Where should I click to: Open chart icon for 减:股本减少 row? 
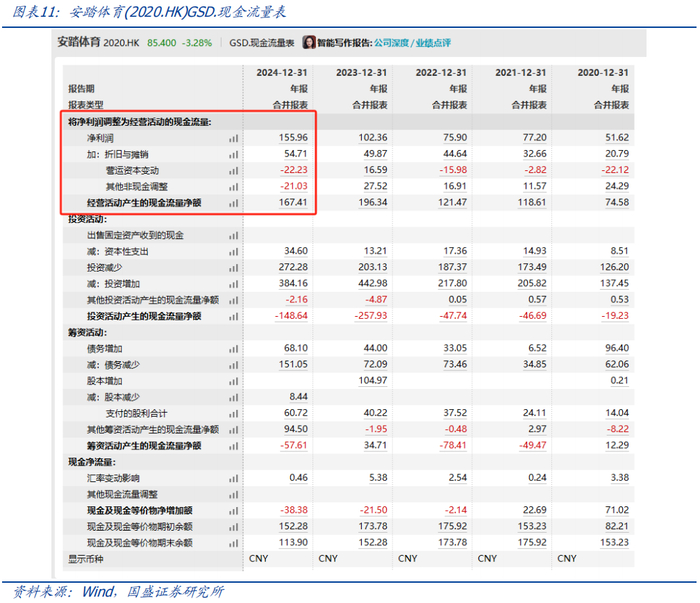233,398
